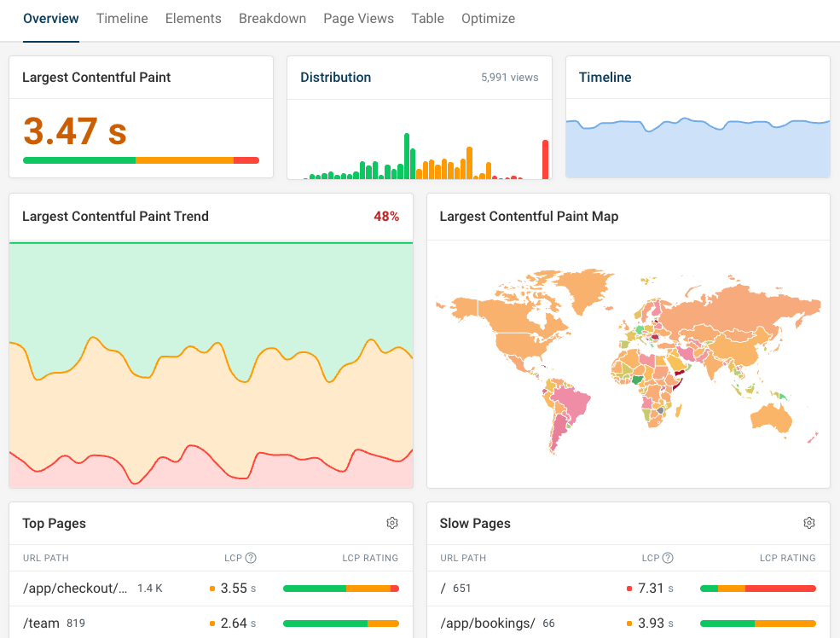Click the colored progress bar under 3.47 s

click(141, 159)
